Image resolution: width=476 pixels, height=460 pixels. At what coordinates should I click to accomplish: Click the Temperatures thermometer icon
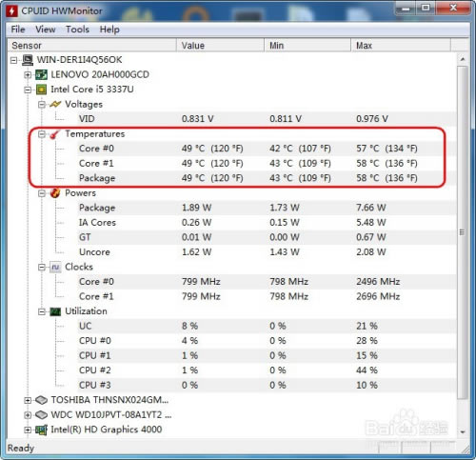point(54,134)
